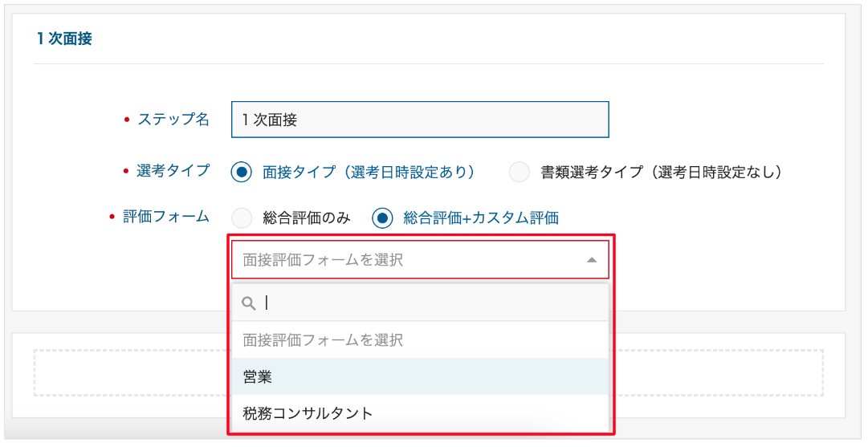Click the 1次面接 section heading
This screenshot has height=447, width=868.
(64, 39)
